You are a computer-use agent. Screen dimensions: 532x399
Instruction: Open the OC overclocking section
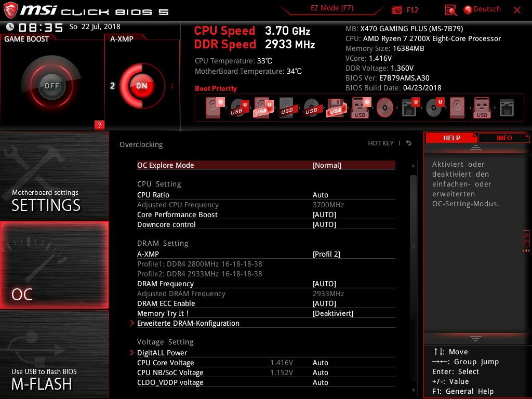coord(54,265)
